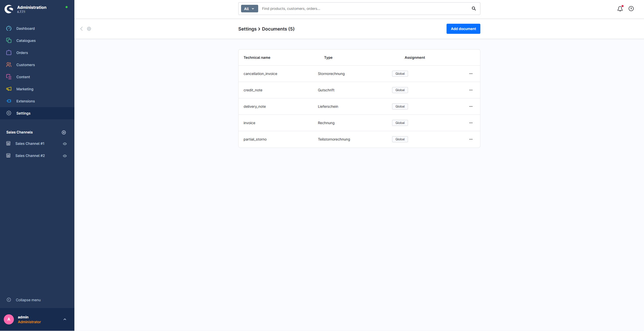
Task: Expand the admin user menu chevron
Action: point(65,319)
